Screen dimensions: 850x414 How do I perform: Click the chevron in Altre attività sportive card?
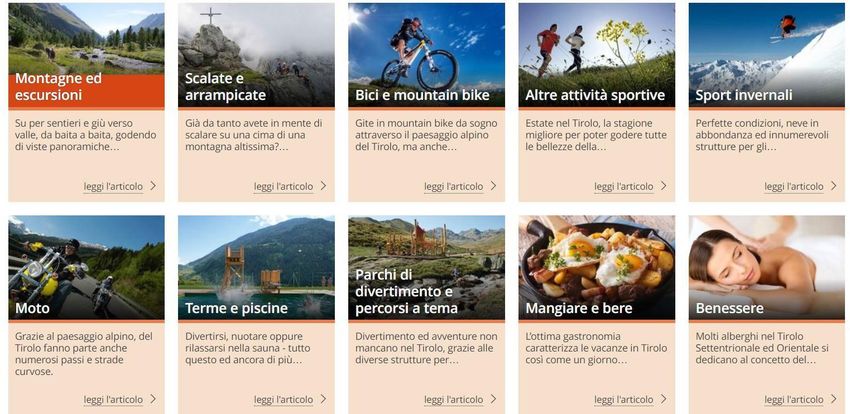664,186
